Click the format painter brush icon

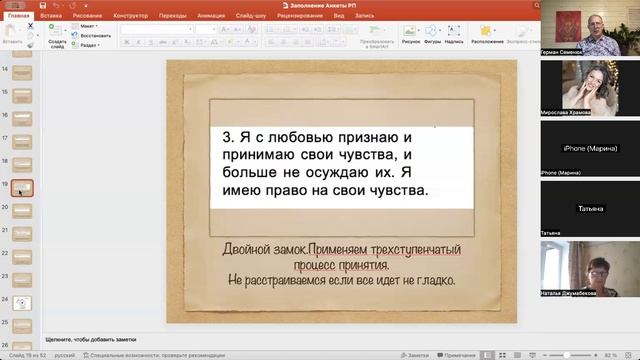pyautogui.click(x=30, y=45)
